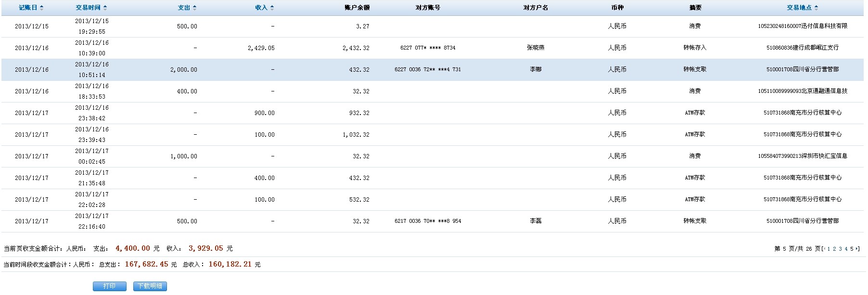Sort by 交易地点 column header text

tap(799, 8)
